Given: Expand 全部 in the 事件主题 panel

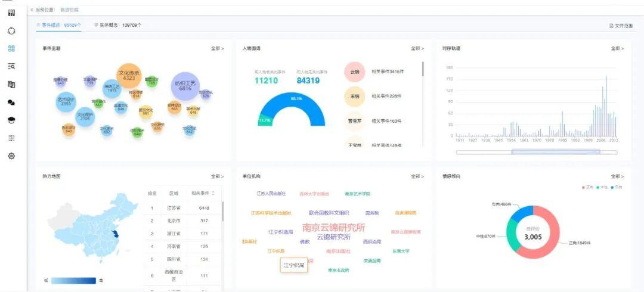Looking at the screenshot, I should [x=217, y=48].
